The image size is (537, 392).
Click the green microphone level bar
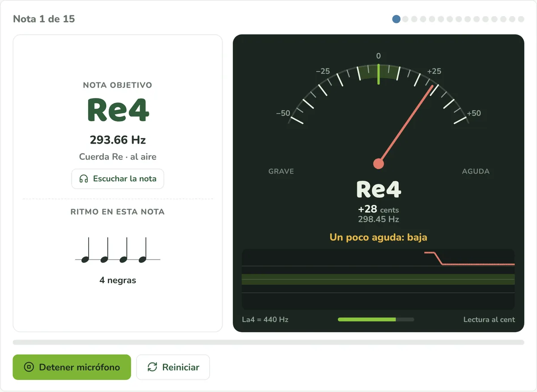[x=367, y=320]
